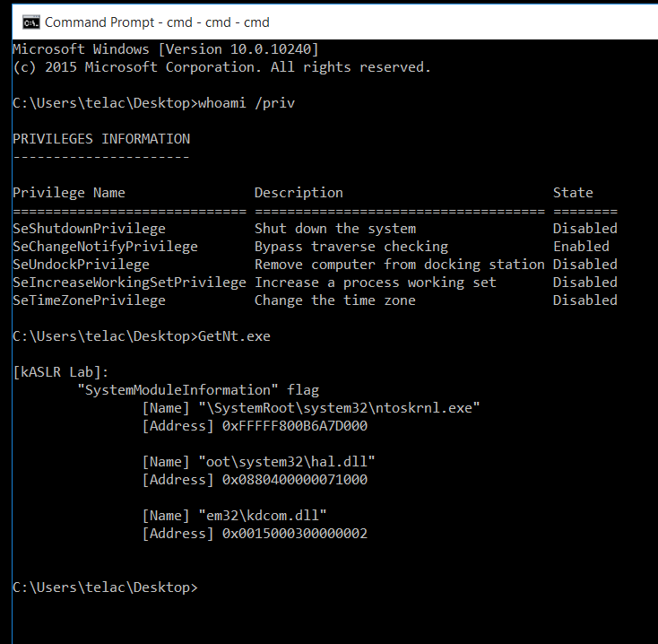Click the last empty prompt line

point(105,587)
